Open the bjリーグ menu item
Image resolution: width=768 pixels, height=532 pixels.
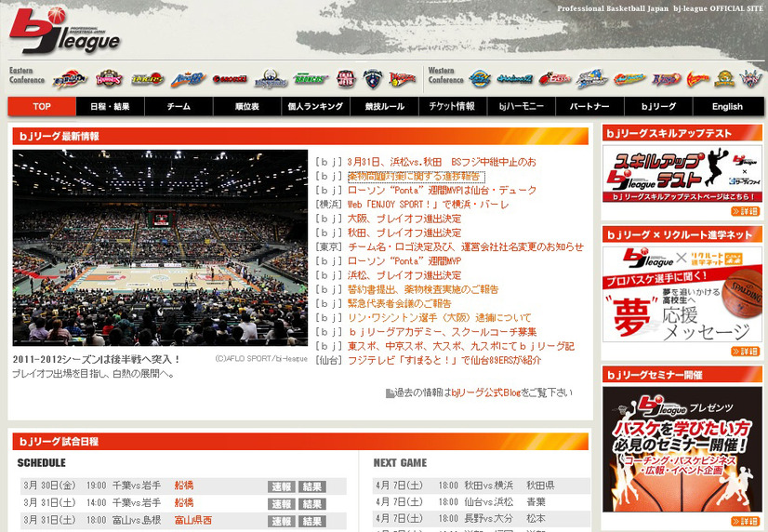point(659,106)
